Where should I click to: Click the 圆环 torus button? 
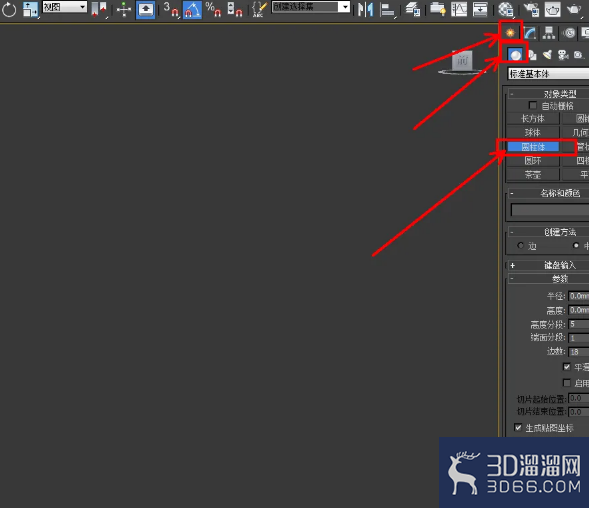pyautogui.click(x=533, y=160)
